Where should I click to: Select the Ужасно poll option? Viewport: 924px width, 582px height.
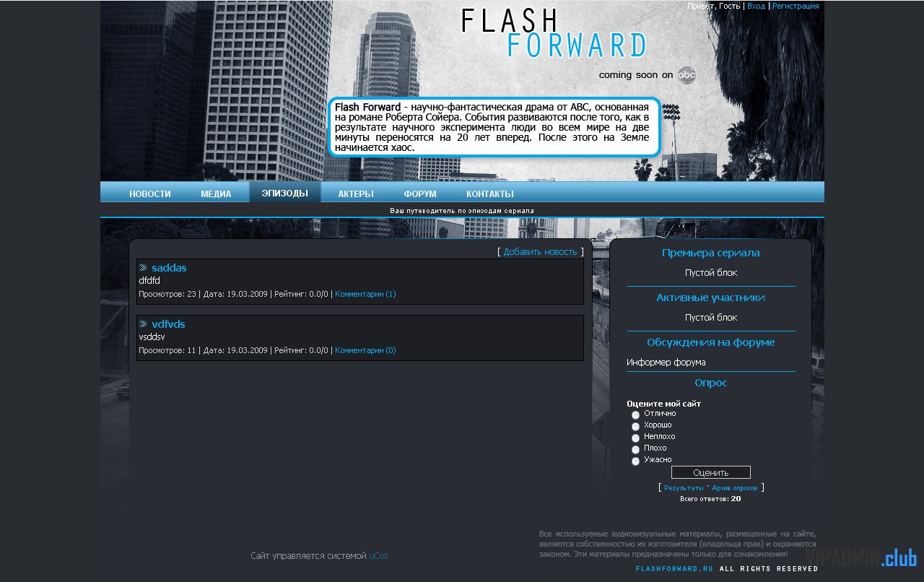point(636,461)
